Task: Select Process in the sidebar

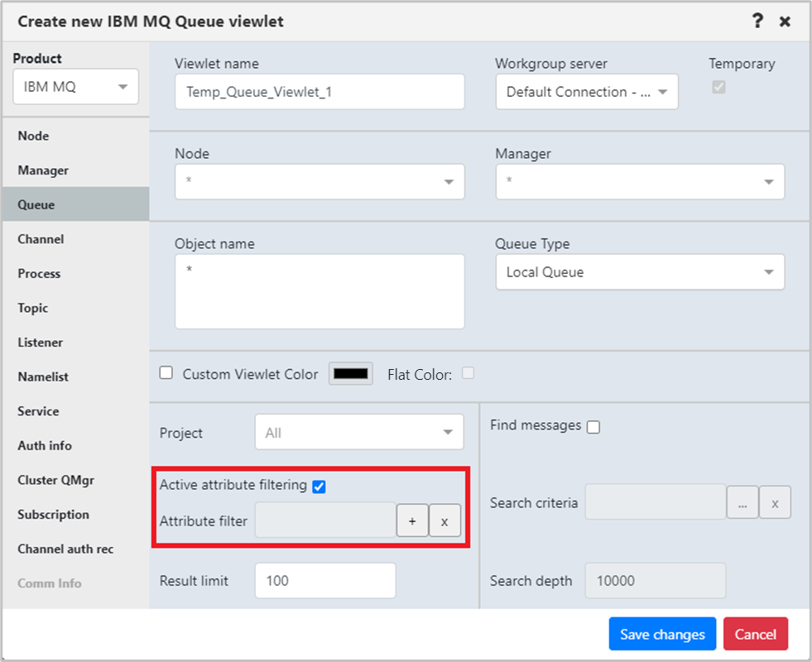Action: coord(75,273)
